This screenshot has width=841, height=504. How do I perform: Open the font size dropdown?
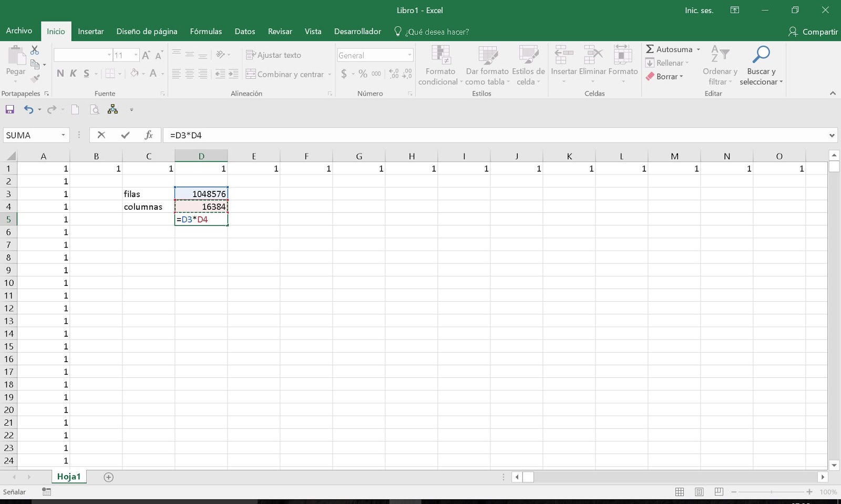tap(135, 55)
